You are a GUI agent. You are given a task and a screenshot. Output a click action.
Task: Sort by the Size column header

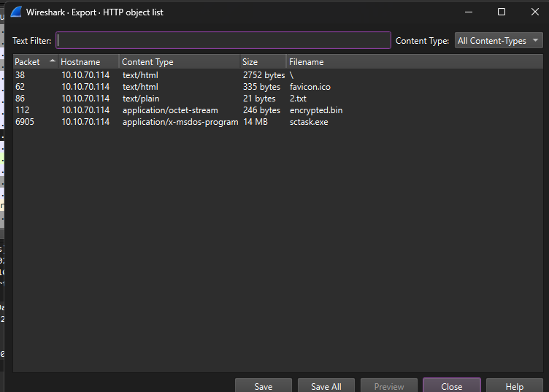pyautogui.click(x=263, y=62)
